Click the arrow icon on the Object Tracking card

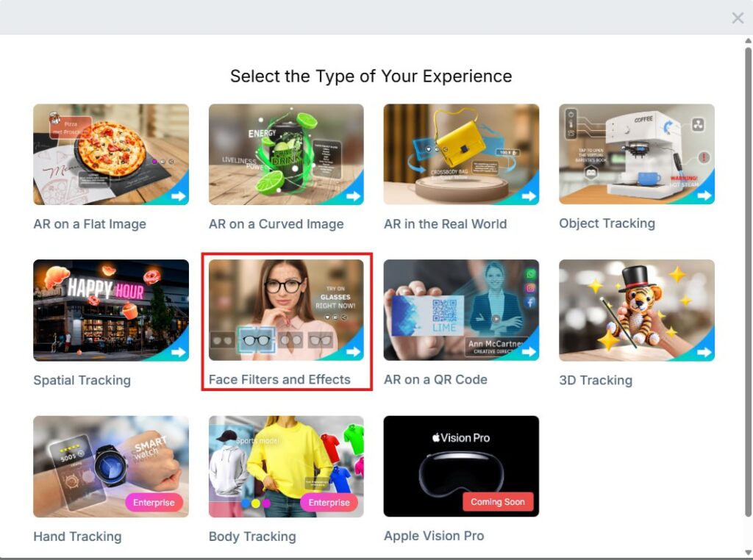tap(704, 195)
